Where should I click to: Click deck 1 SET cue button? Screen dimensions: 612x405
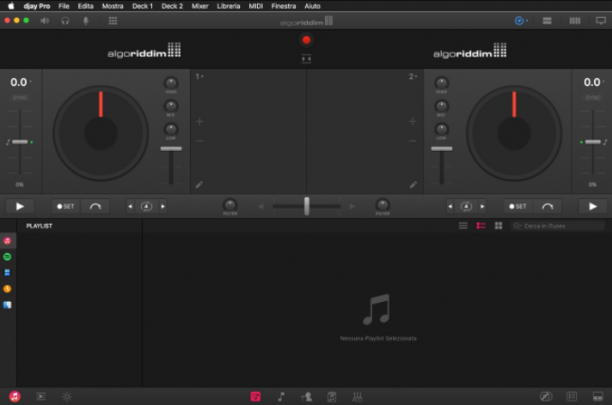pyautogui.click(x=66, y=206)
